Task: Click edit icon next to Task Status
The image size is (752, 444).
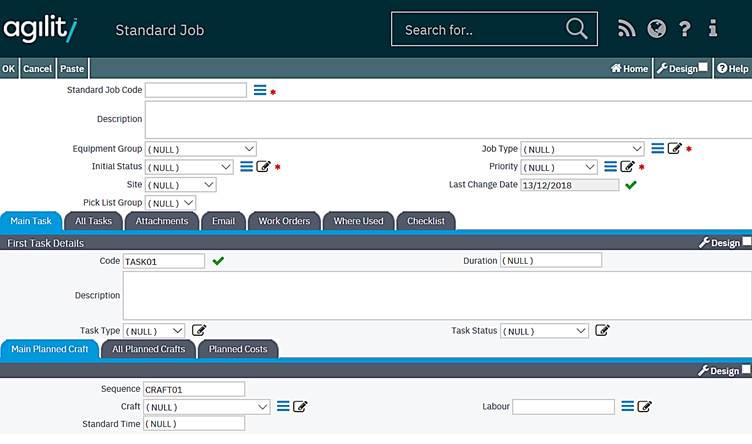Action: (x=602, y=330)
